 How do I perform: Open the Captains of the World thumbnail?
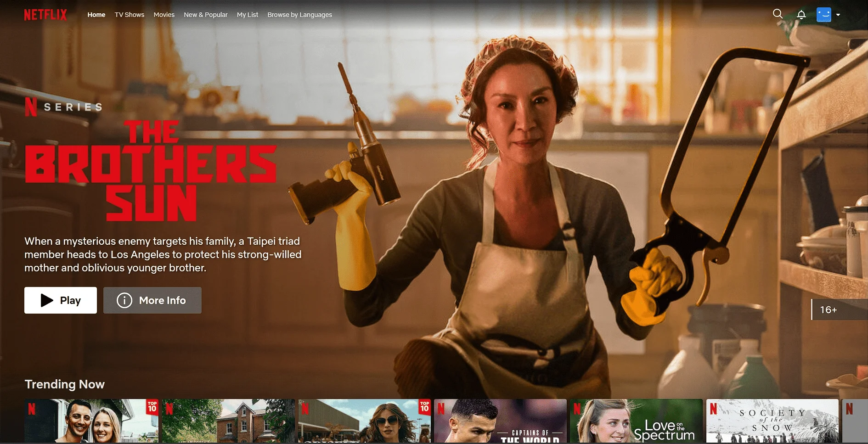coord(500,421)
